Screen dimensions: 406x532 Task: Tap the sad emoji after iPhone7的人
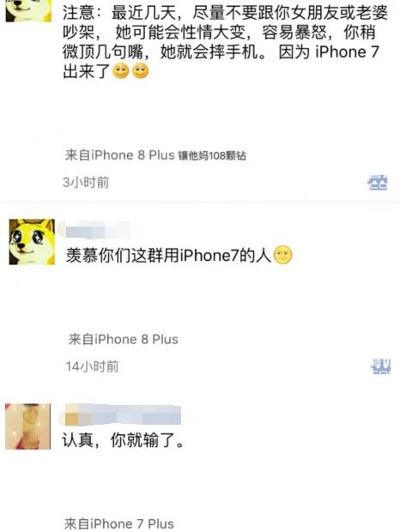coord(282,255)
